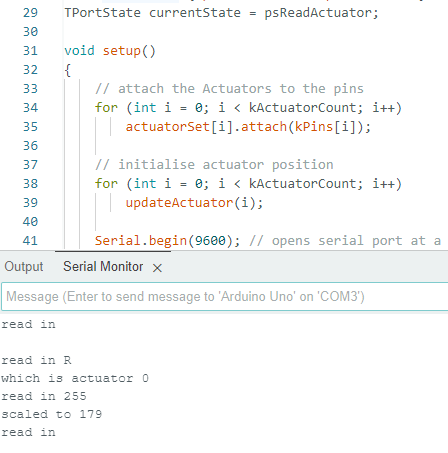Close the Serial Monitor tab
This screenshot has height=453, width=448.
coord(157,268)
